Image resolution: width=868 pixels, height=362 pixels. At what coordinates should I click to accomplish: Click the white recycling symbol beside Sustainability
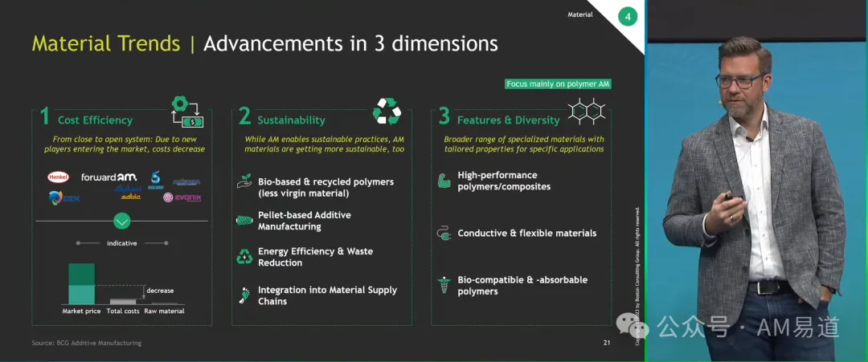pos(387,111)
